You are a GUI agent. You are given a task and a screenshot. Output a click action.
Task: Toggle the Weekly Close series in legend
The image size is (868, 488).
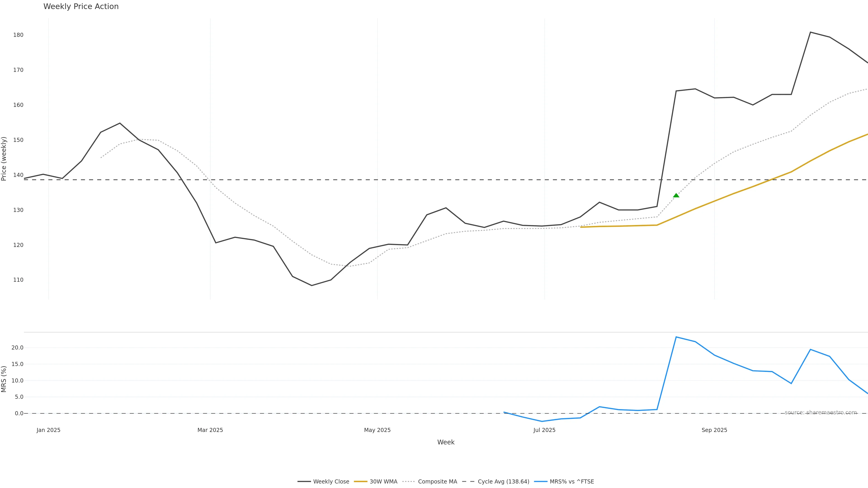tap(331, 482)
